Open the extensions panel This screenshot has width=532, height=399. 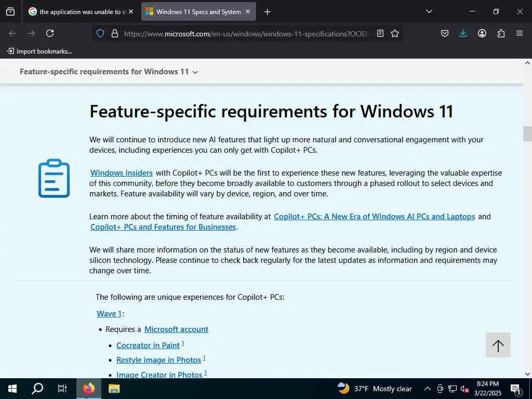[x=501, y=33]
